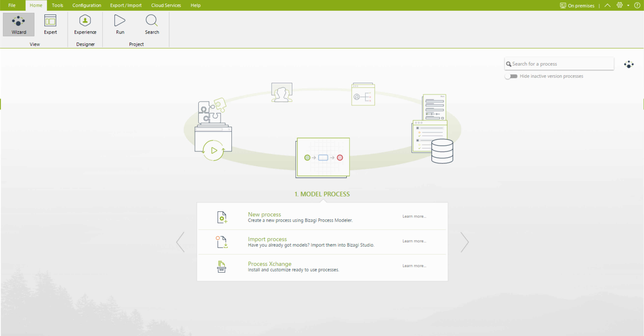Screen dimensions: 644x336
Task: Open the Configuration ribbon tab
Action: 87,5
